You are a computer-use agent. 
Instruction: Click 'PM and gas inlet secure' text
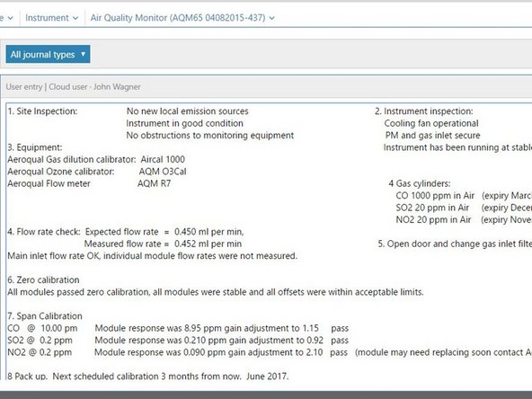pyautogui.click(x=432, y=136)
